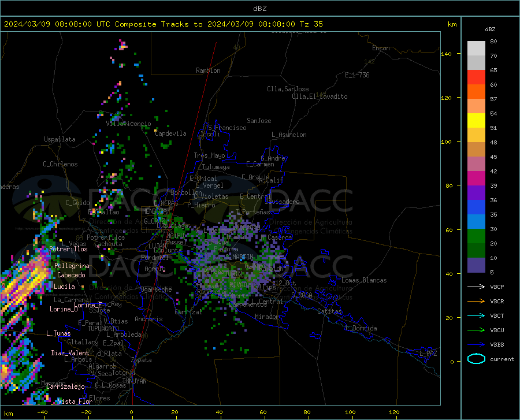
Task: Pick the 36 dBZ blue swatch
Action: click(x=476, y=207)
